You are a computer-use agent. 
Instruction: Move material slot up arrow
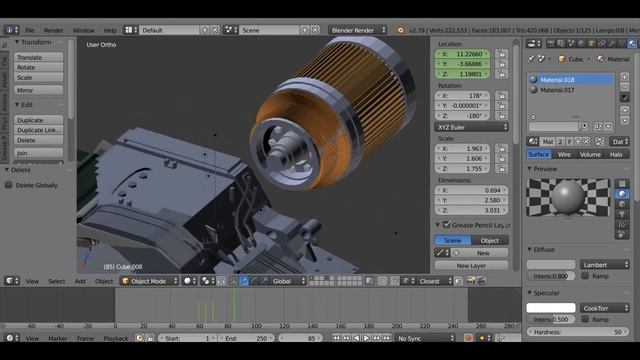click(624, 110)
